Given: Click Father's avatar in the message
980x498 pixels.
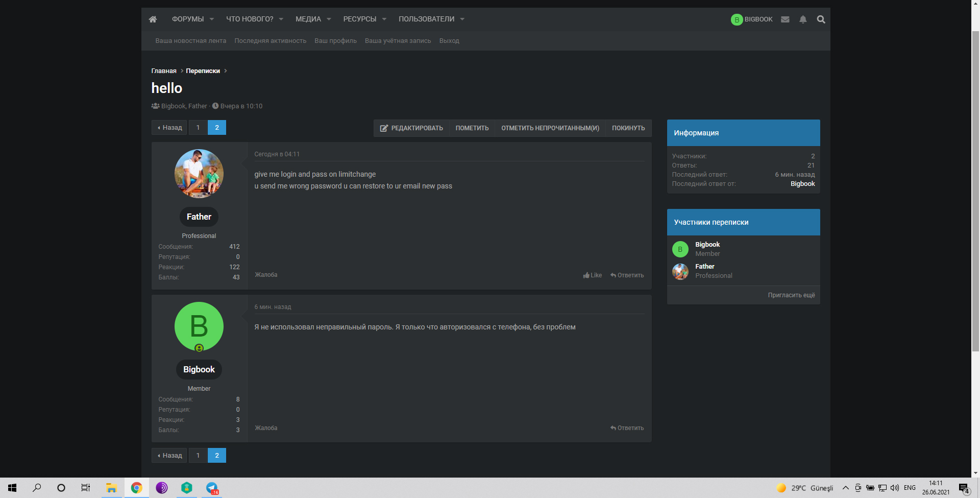Looking at the screenshot, I should 199,174.
